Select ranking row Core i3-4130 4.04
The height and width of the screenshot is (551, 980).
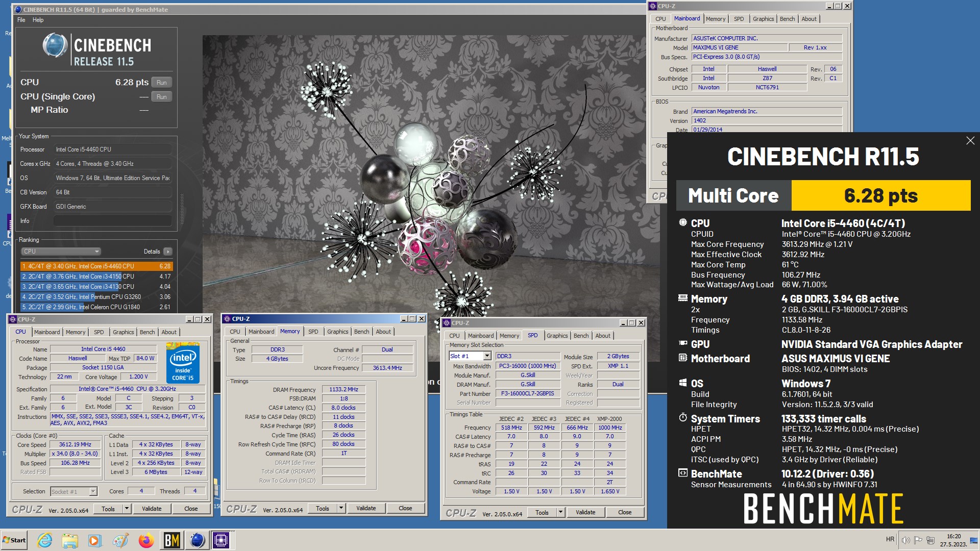click(96, 287)
